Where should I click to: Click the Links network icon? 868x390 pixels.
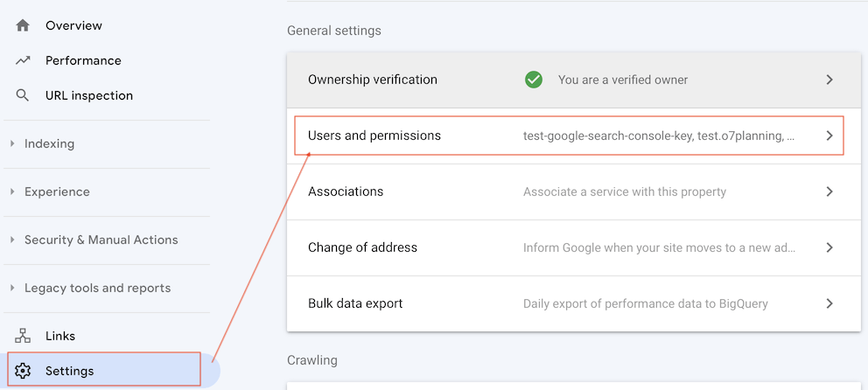(23, 336)
